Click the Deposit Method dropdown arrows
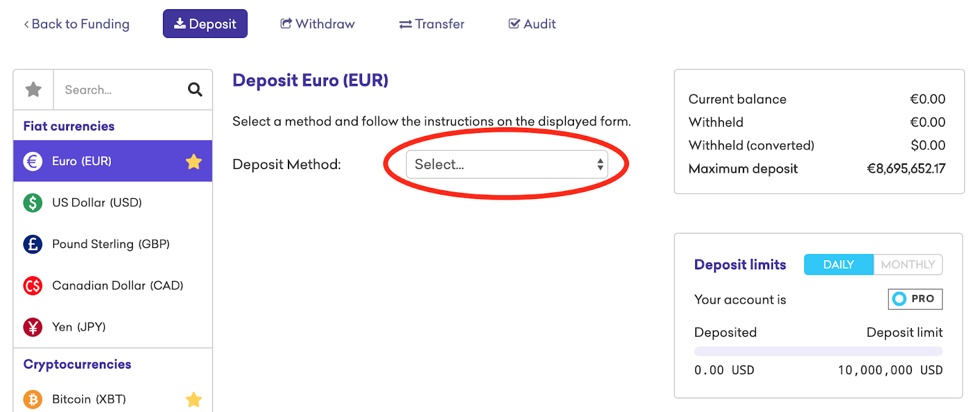The height and width of the screenshot is (412, 980). 600,164
